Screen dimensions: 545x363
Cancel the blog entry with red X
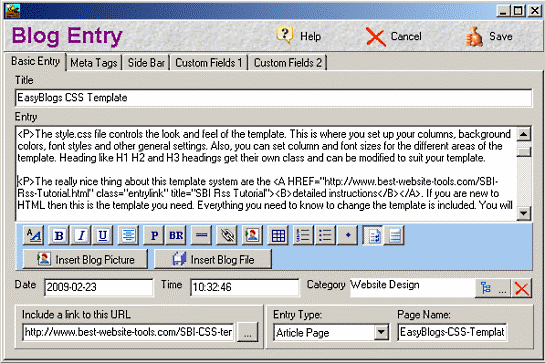click(375, 37)
